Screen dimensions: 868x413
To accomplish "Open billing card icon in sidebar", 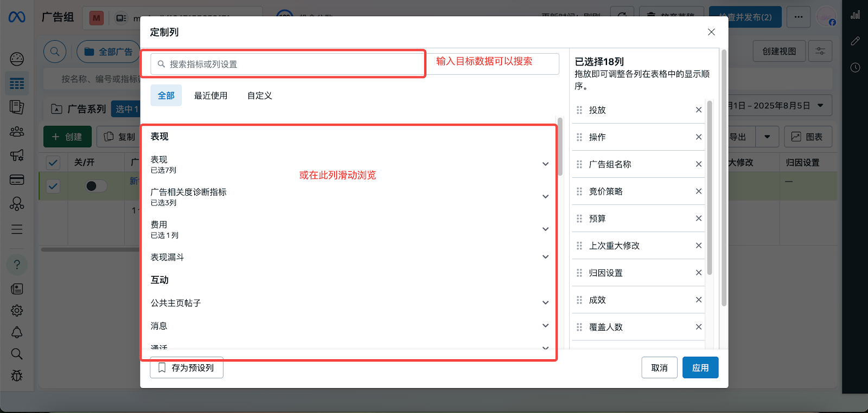I will [17, 180].
